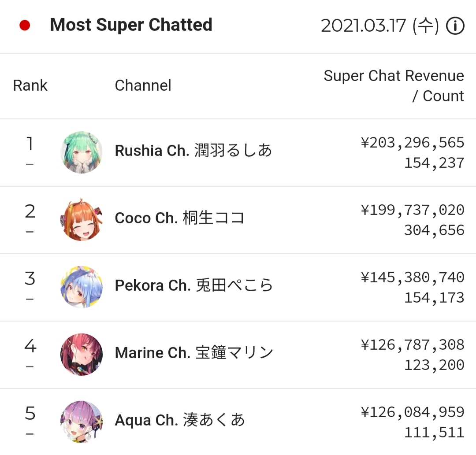
Task: Click Coco's revenue ¥199,737,020
Action: [x=413, y=210]
